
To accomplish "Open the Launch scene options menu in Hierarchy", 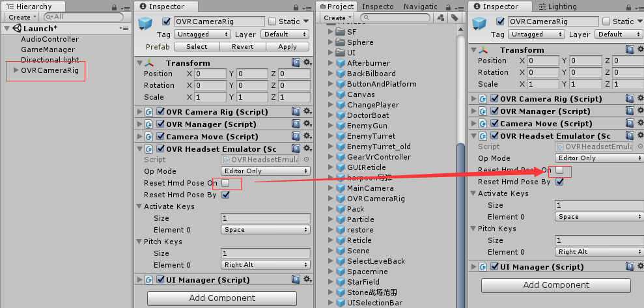I will (x=124, y=29).
